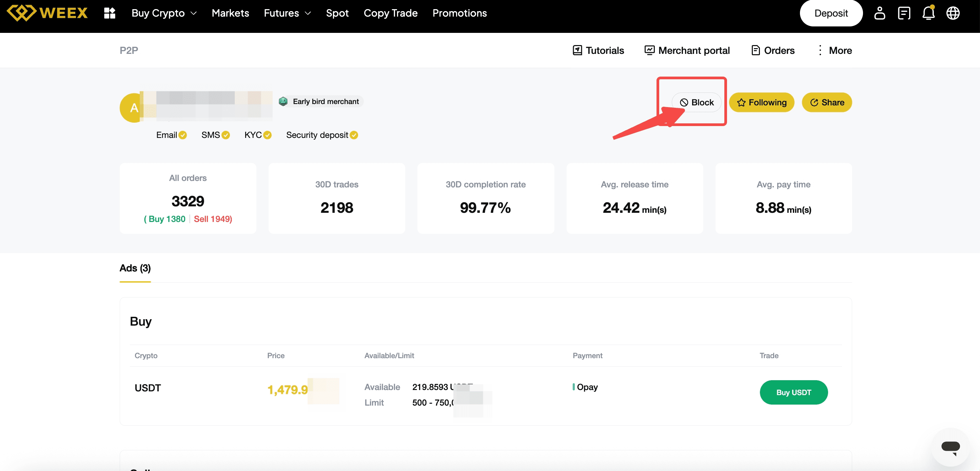The image size is (980, 471).
Task: Click the Deposit button
Action: tap(831, 13)
